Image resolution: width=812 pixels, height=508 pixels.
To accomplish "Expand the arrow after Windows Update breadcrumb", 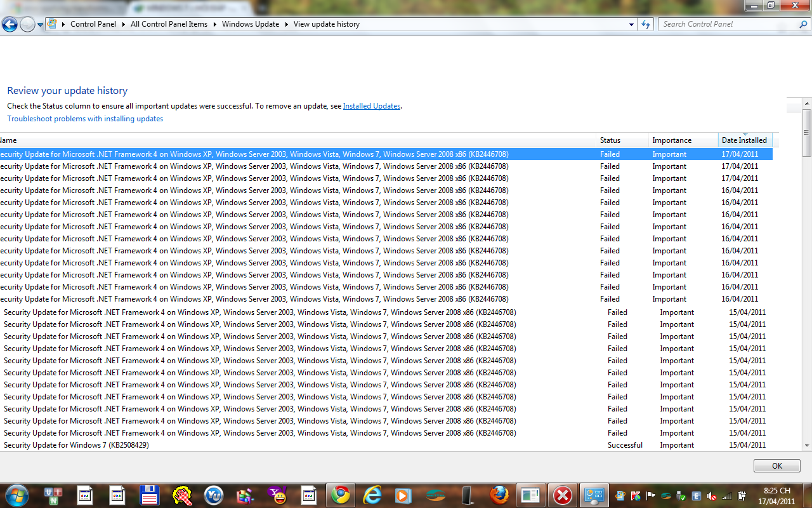I will (x=287, y=24).
